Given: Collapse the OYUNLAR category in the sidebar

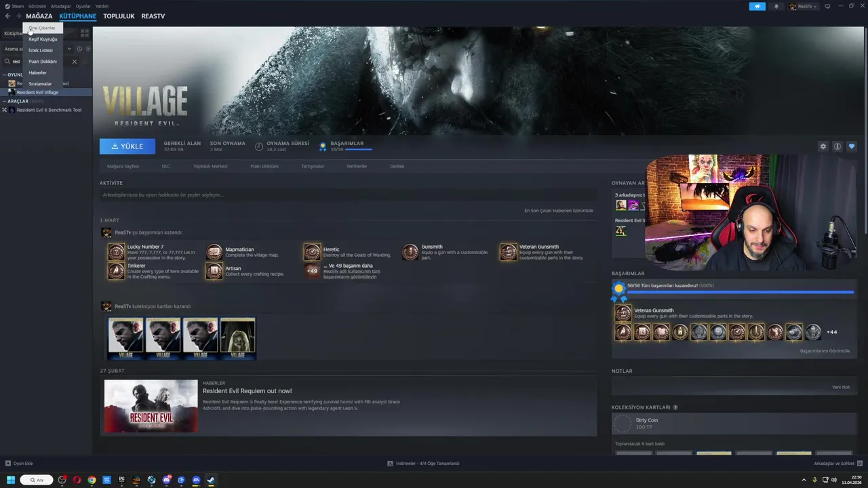Looking at the screenshot, I should 4,75.
